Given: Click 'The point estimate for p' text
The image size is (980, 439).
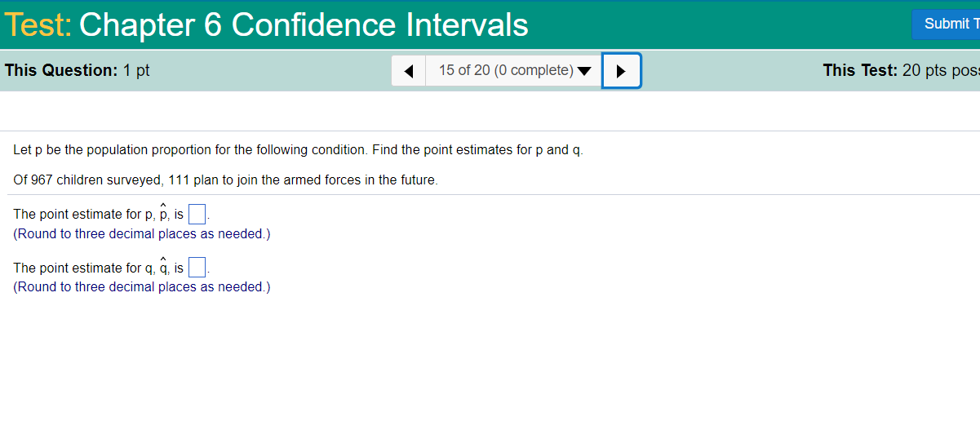Looking at the screenshot, I should point(83,215).
